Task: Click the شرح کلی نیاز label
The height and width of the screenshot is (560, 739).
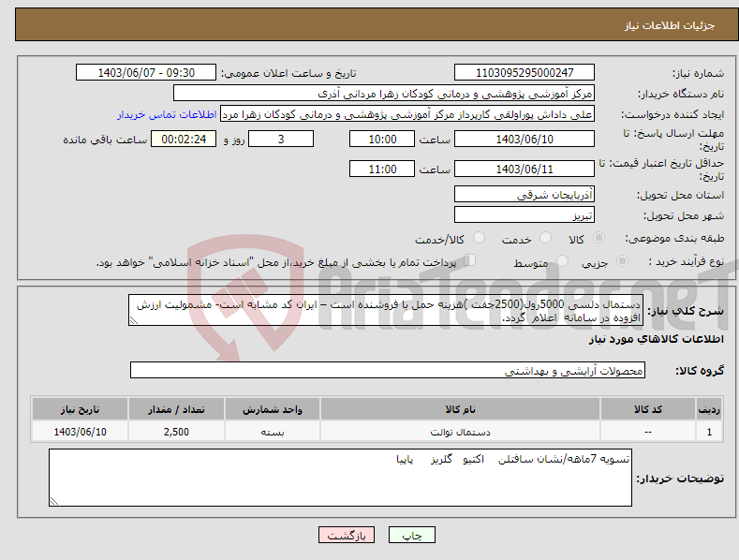Action: [x=686, y=311]
